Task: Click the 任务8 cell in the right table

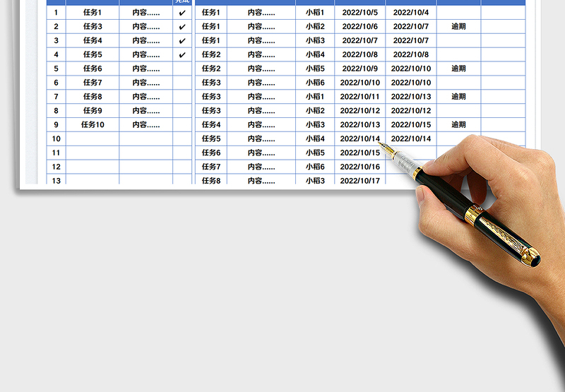Action: coord(211,180)
